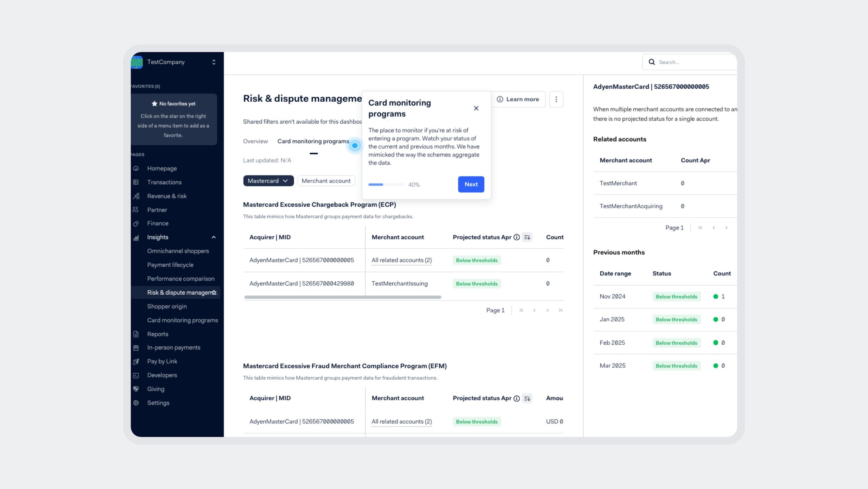Screen dimensions: 868x489
Task: Go to previous page of Related accounts
Action: [714, 228]
